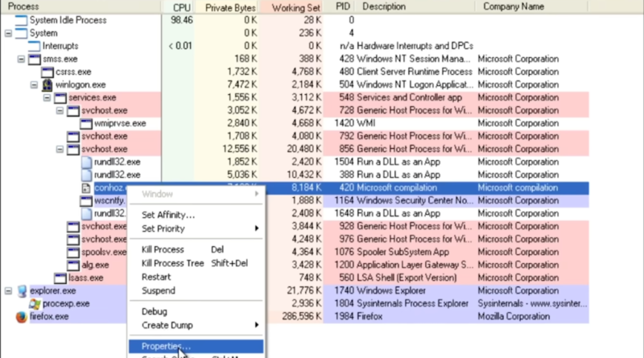
Task: Select the firefox.exe process row
Action: pos(295,316)
